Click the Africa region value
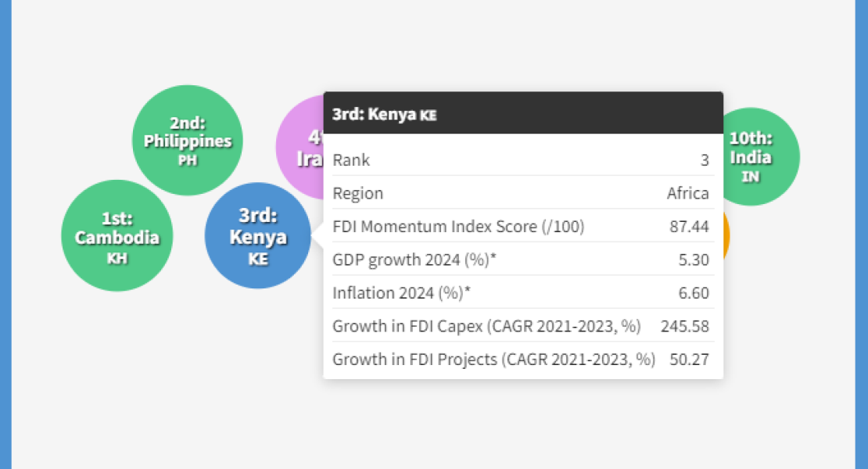The height and width of the screenshot is (469, 868). 687,193
